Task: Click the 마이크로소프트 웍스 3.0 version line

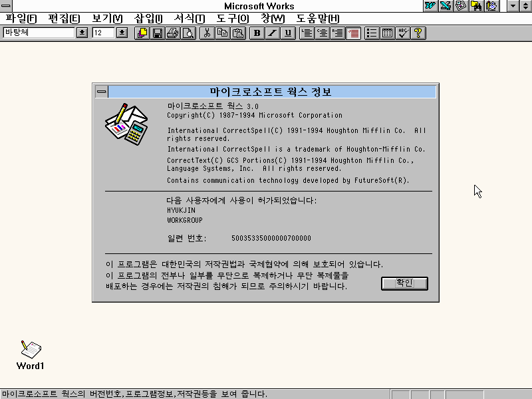Action: coord(213,106)
